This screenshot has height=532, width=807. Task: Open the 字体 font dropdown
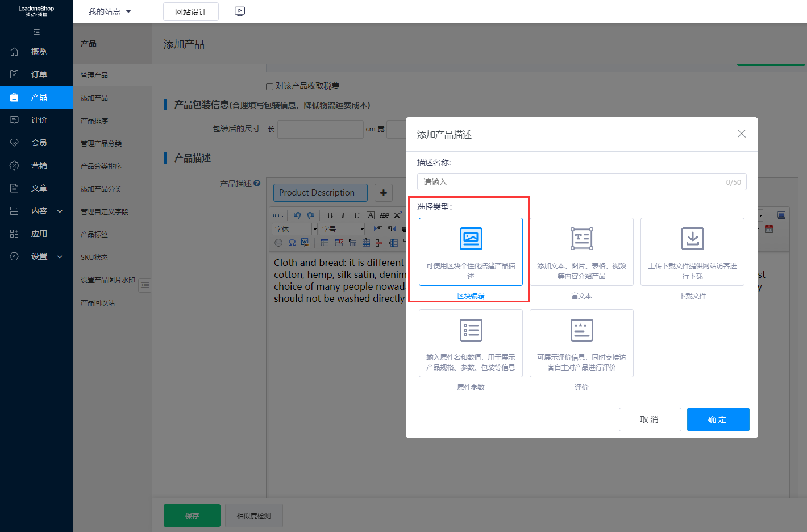pyautogui.click(x=295, y=229)
